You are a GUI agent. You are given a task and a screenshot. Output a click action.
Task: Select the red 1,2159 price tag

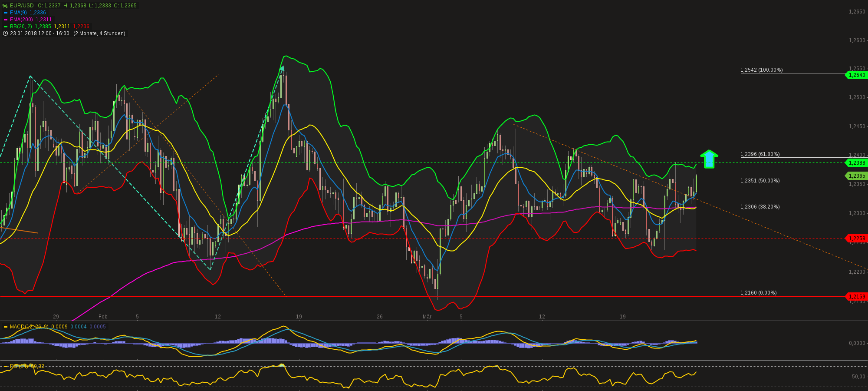pyautogui.click(x=856, y=297)
